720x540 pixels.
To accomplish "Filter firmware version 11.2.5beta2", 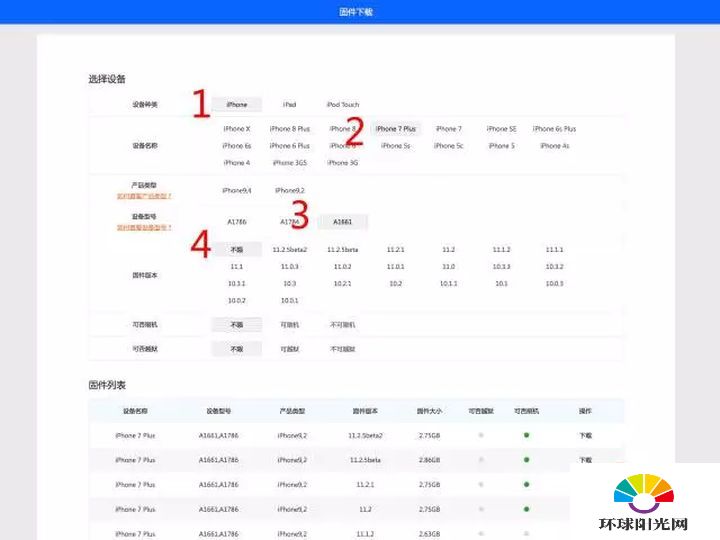I will (x=290, y=250).
